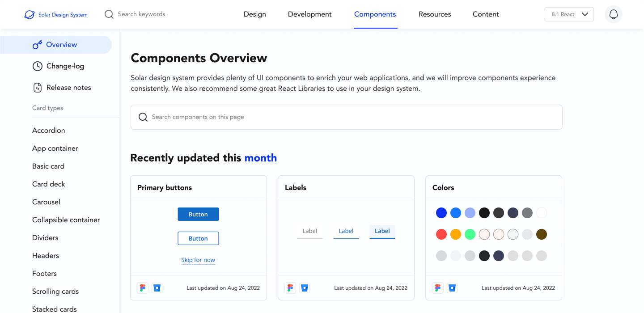Open the Resources tab
The height and width of the screenshot is (313, 644).
click(x=435, y=14)
